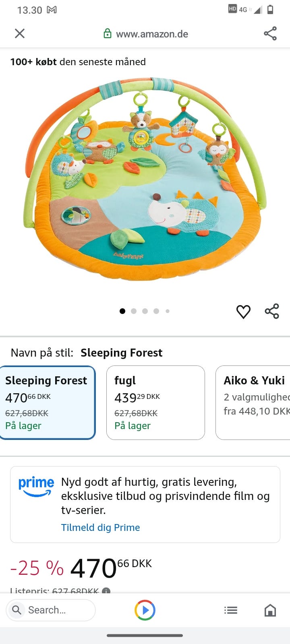This screenshot has width=290, height=644.
Task: Tap the colorful play button icon
Action: (x=145, y=610)
